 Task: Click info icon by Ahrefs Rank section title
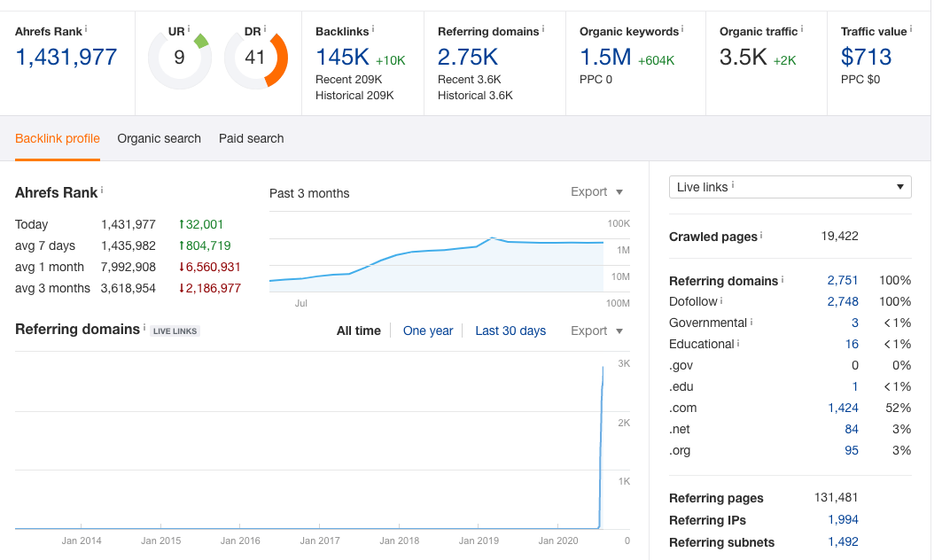point(102,190)
